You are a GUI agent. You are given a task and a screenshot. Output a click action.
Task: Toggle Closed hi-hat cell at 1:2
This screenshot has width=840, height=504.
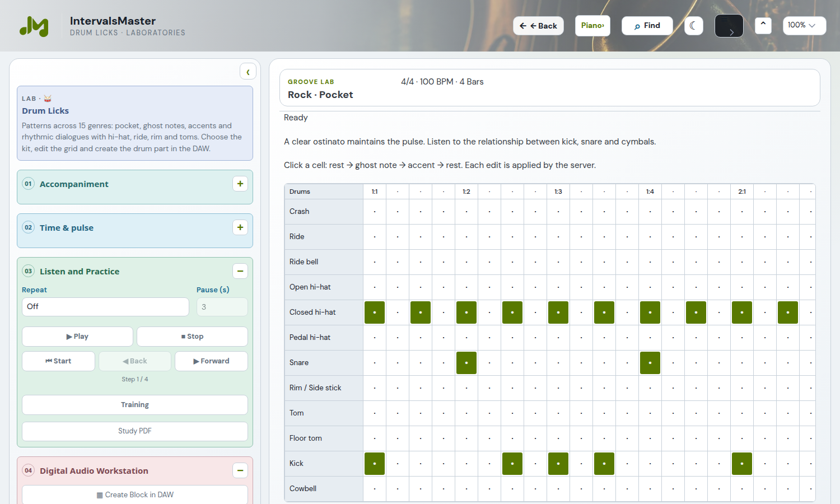click(x=466, y=312)
